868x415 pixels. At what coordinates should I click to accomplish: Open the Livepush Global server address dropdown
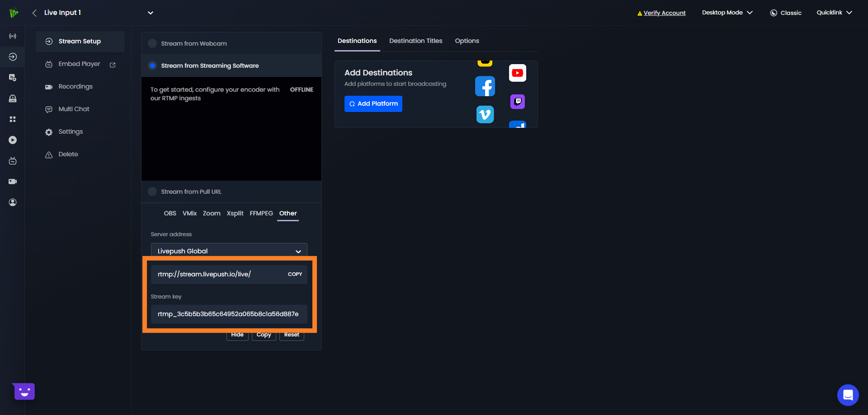pos(229,251)
